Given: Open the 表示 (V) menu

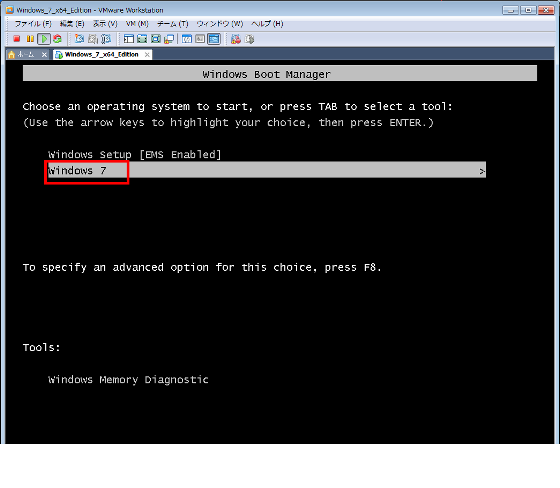Looking at the screenshot, I should (105, 24).
